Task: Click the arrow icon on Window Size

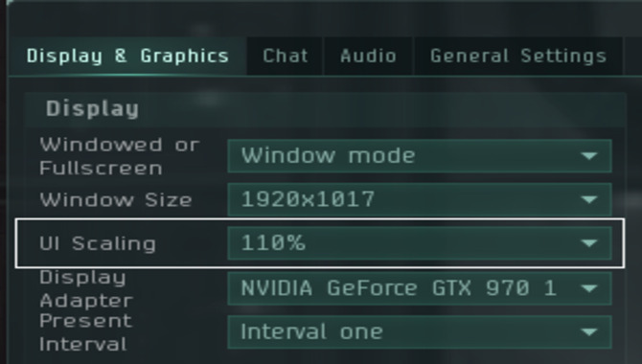Action: [589, 199]
